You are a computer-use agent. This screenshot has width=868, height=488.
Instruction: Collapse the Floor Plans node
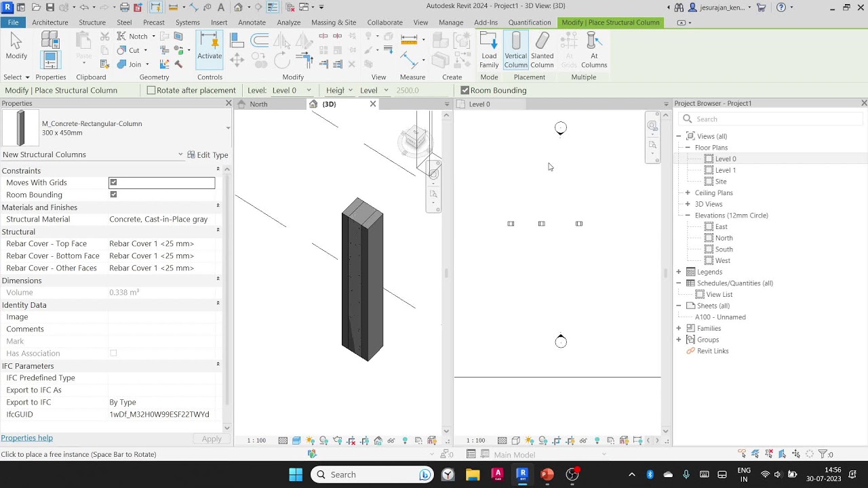(x=688, y=148)
